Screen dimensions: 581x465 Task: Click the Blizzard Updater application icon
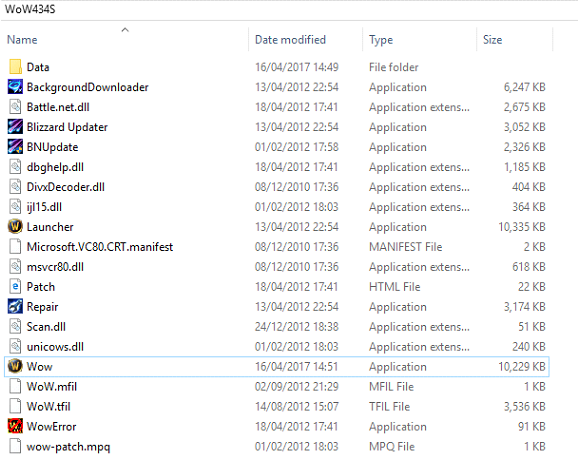(x=15, y=127)
